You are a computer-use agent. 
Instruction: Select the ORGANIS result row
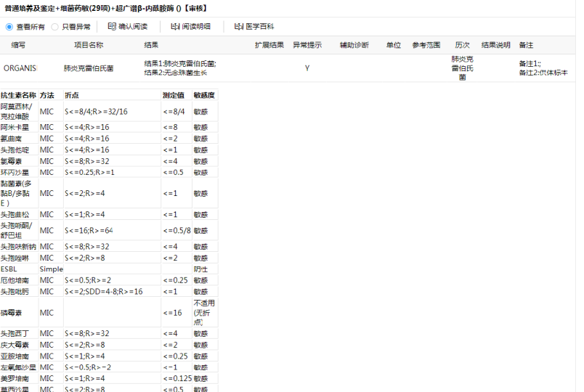20,68
